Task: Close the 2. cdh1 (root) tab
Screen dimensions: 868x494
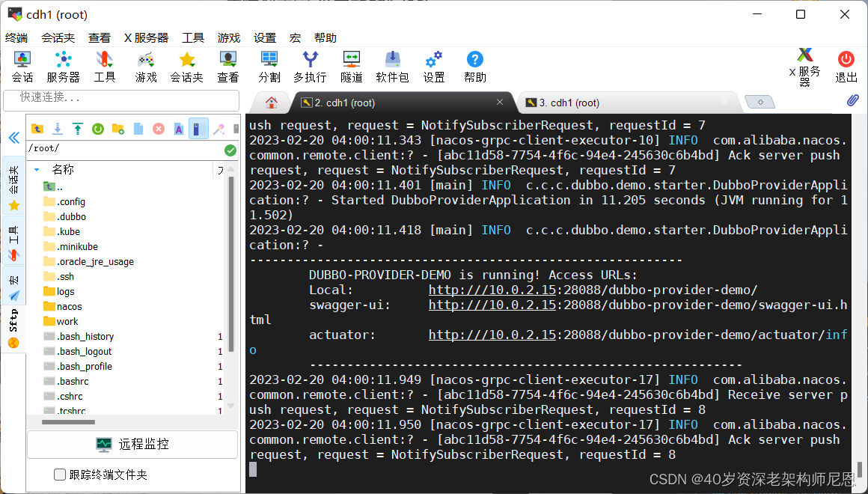Action: 499,102
